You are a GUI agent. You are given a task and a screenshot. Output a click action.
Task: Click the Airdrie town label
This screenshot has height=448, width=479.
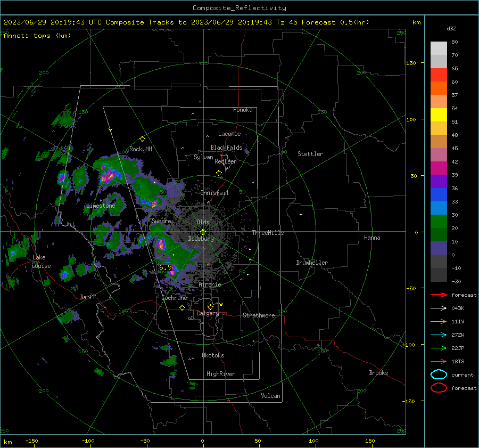[210, 284]
